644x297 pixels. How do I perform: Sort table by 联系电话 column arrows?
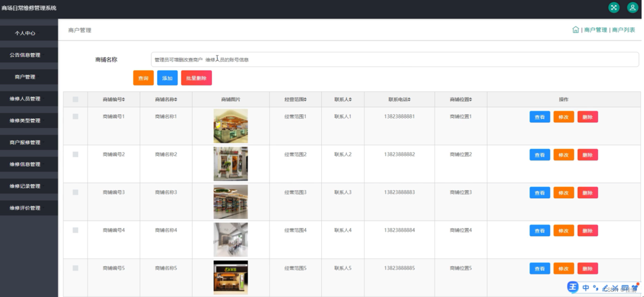(409, 99)
